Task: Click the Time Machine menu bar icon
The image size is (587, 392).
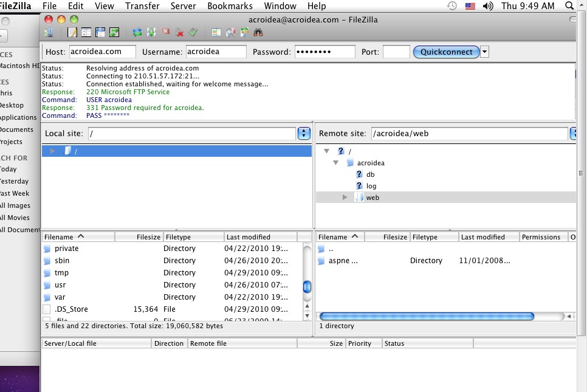Action: tap(452, 5)
